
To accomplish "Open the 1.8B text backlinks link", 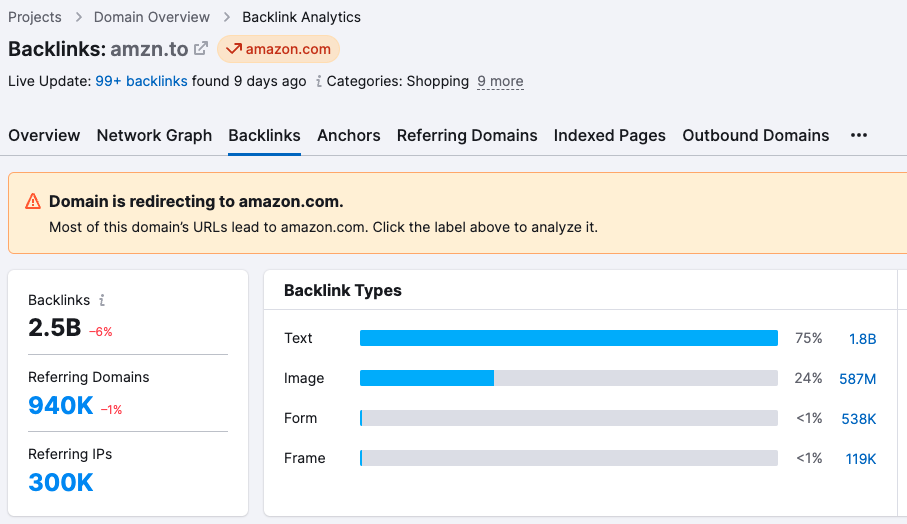I will tap(862, 339).
